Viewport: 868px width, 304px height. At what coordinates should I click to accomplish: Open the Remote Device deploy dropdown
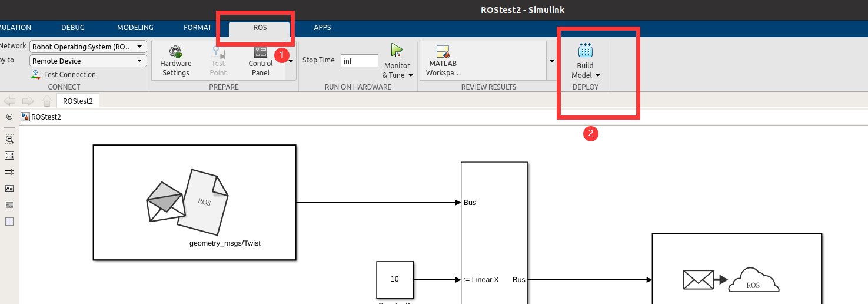pos(88,61)
